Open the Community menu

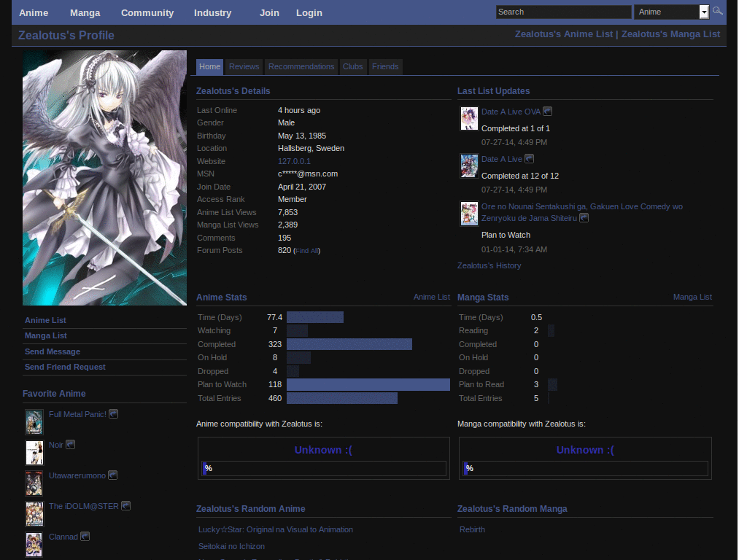click(147, 13)
